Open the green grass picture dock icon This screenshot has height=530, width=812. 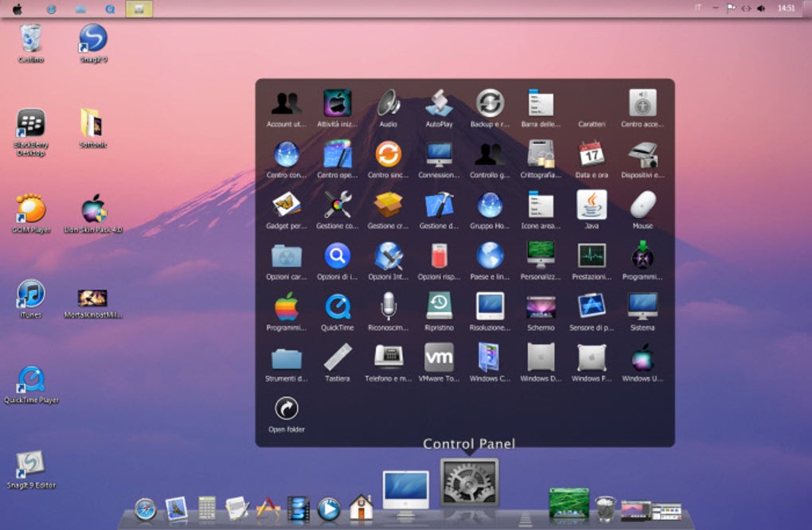568,504
